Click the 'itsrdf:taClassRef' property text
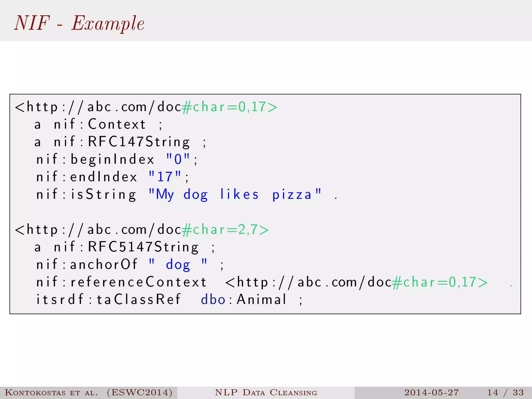Viewport: 532px width, 399px height. (x=108, y=299)
